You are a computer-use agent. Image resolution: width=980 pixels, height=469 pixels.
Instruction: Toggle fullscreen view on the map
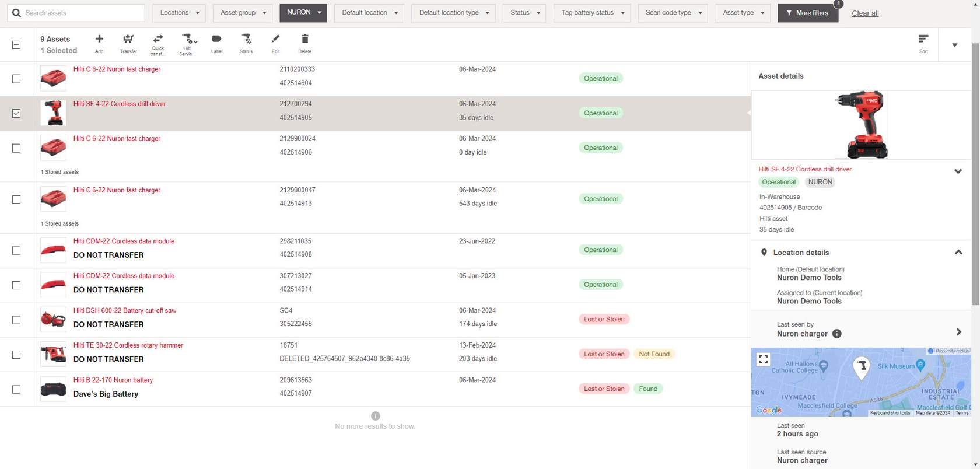pos(764,359)
